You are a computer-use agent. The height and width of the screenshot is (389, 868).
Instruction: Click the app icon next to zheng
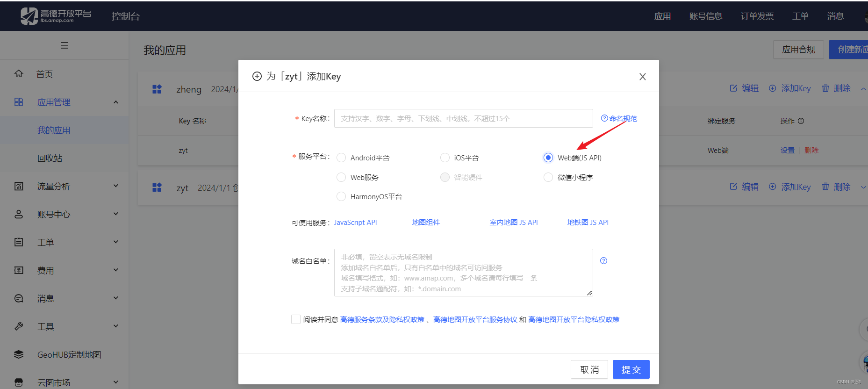tap(157, 89)
